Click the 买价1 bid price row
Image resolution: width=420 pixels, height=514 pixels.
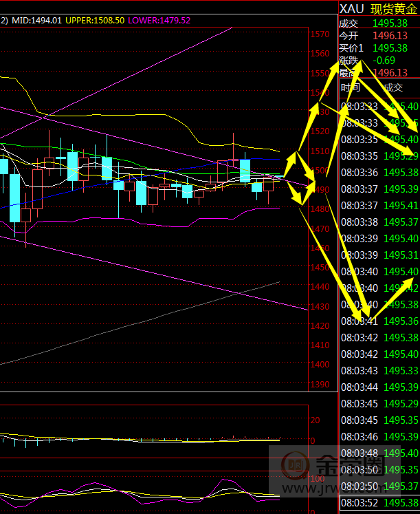[x=378, y=48]
